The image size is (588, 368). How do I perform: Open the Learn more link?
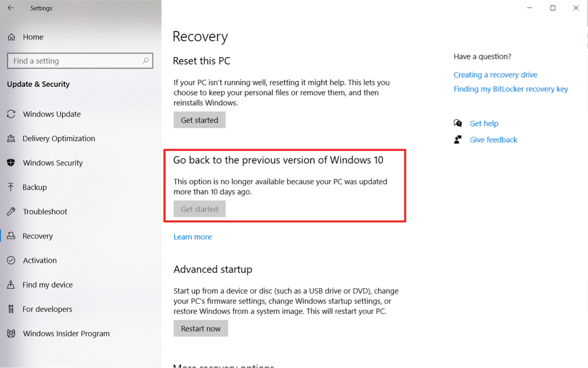click(193, 237)
